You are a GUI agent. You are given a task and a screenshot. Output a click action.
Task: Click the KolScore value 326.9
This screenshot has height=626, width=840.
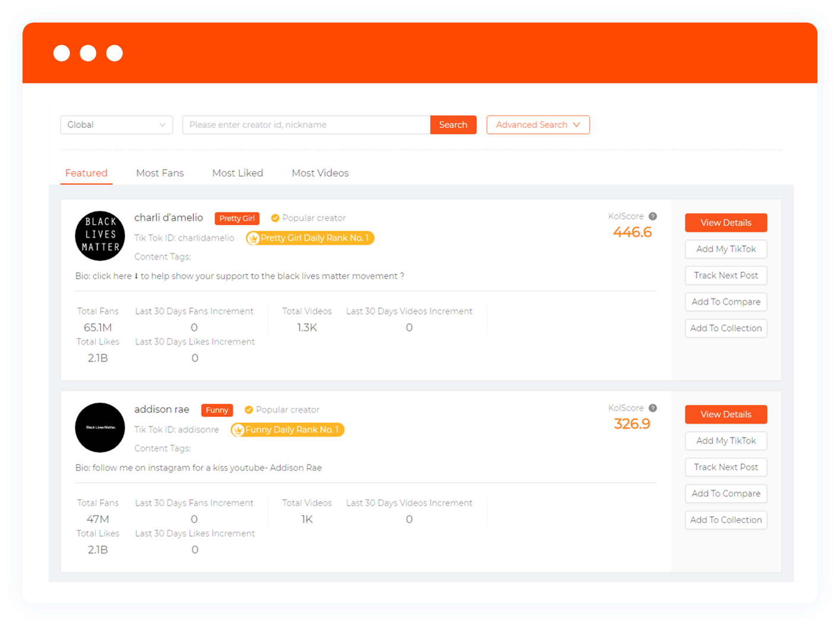click(632, 424)
